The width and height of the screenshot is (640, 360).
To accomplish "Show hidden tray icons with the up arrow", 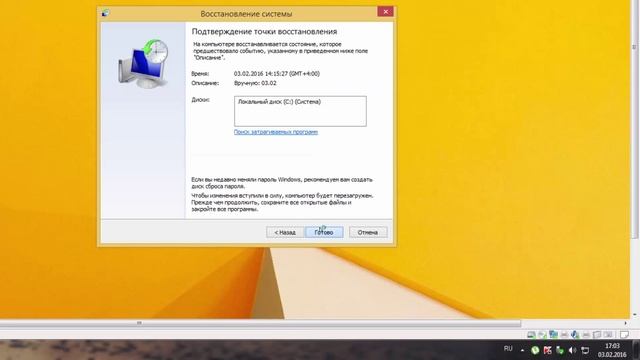I will (522, 350).
